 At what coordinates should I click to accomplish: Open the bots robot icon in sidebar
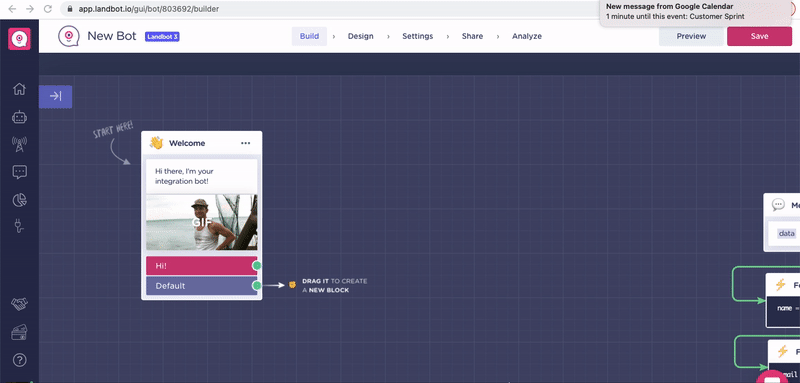(19, 117)
